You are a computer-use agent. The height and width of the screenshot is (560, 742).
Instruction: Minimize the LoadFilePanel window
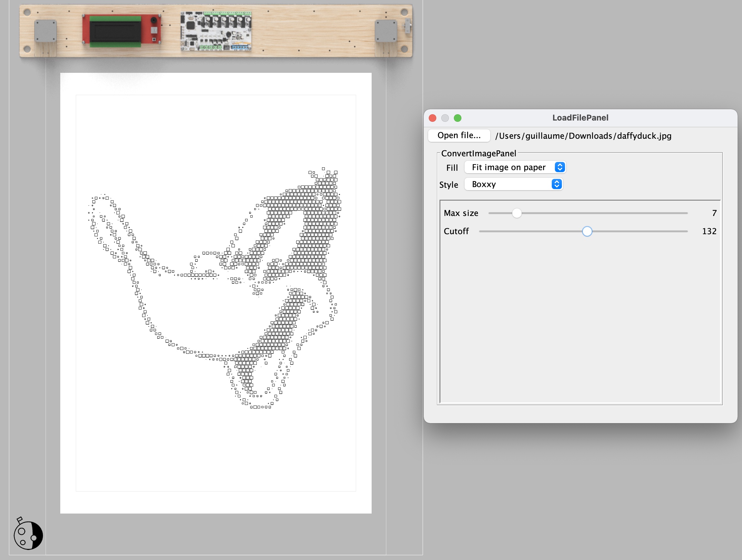click(445, 118)
